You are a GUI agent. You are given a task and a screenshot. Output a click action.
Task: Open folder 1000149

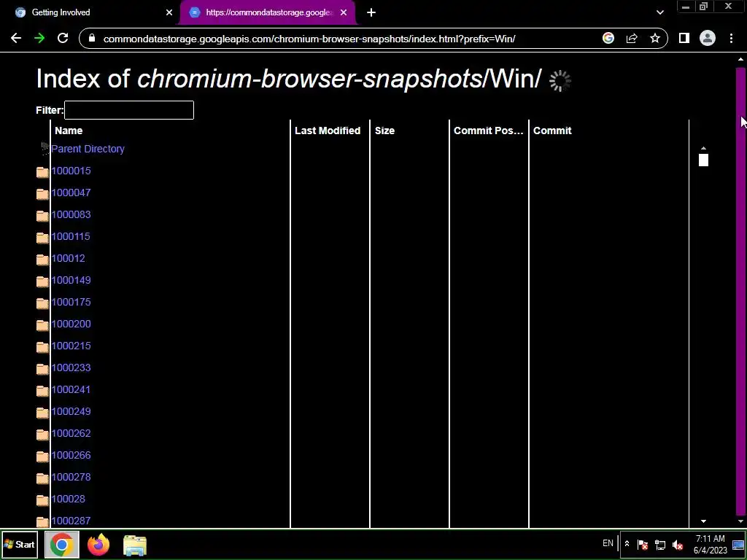(x=71, y=281)
